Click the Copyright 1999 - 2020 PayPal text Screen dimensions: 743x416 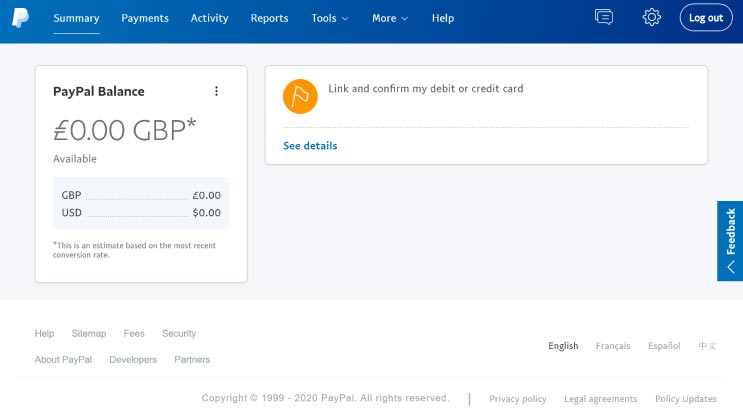pyautogui.click(x=325, y=398)
